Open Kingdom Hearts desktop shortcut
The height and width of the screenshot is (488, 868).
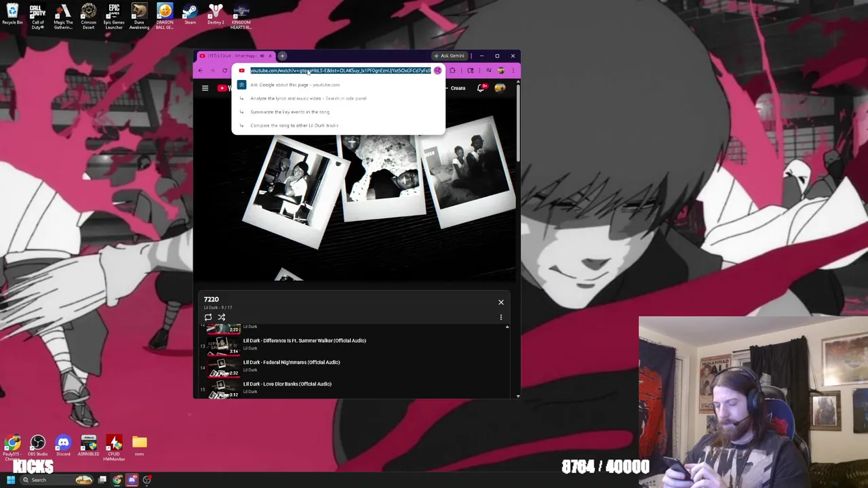coord(241,17)
